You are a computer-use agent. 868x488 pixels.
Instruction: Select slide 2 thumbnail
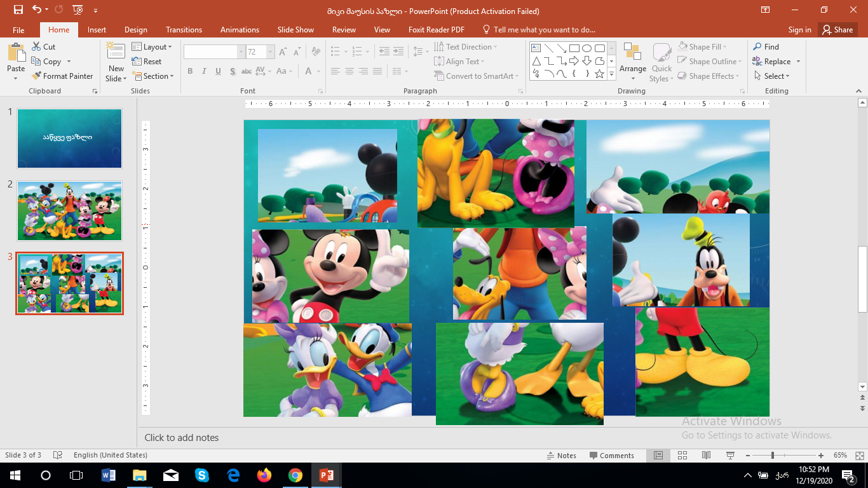pos(69,210)
